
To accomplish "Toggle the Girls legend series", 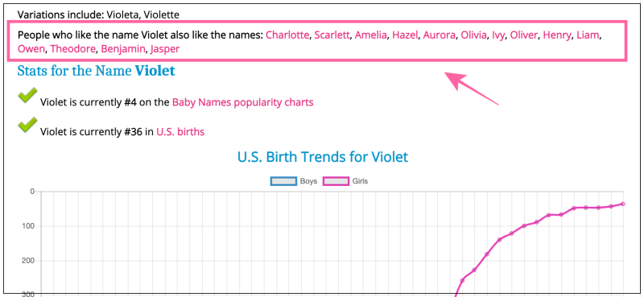I will point(345,181).
